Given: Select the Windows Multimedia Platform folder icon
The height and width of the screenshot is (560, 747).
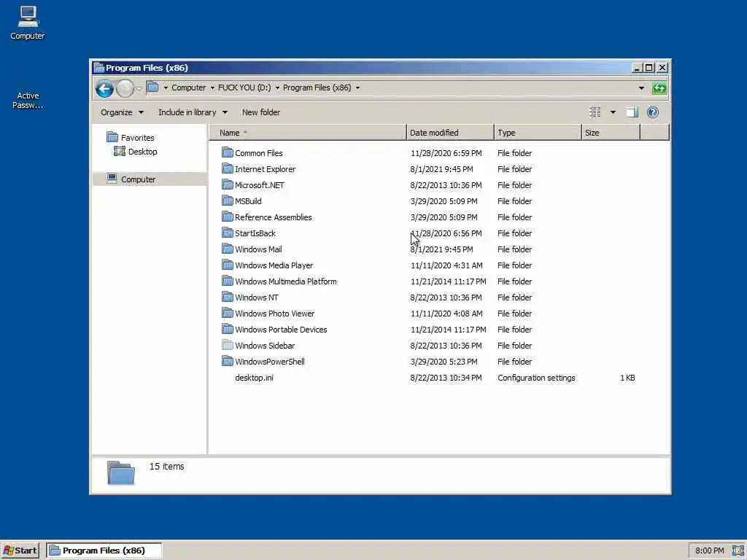Looking at the screenshot, I should (228, 281).
